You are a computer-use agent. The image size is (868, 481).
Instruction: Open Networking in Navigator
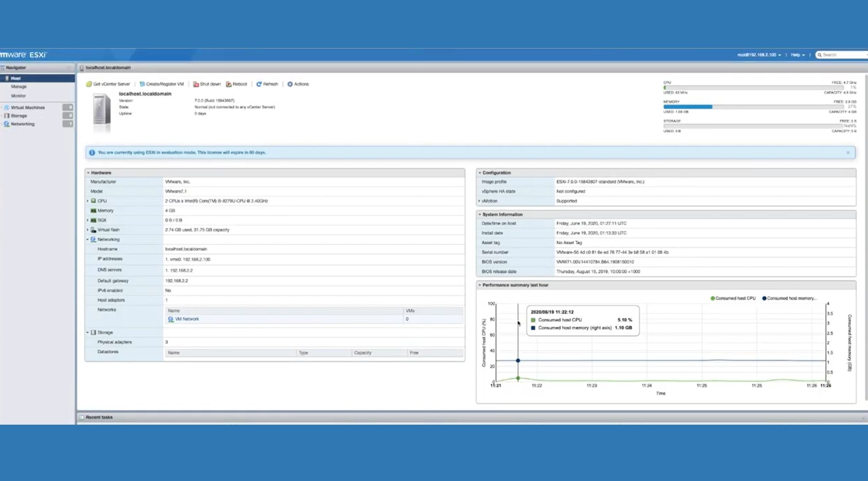tap(22, 124)
